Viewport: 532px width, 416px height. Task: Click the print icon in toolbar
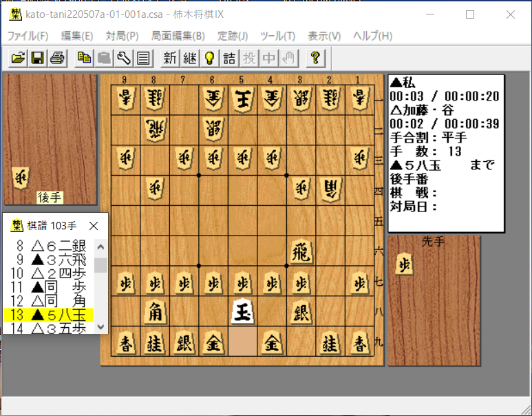pos(57,58)
